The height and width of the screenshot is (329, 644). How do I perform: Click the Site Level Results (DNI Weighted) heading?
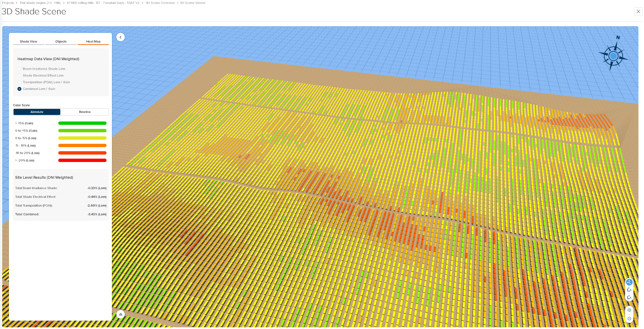coord(44,178)
